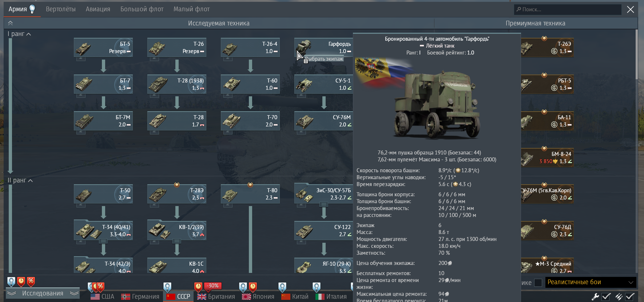Close the research tree window

(x=631, y=9)
